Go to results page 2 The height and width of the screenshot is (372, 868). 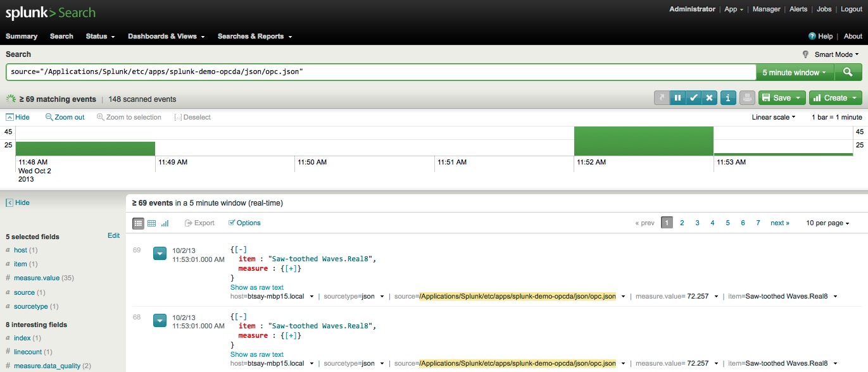[x=682, y=223]
